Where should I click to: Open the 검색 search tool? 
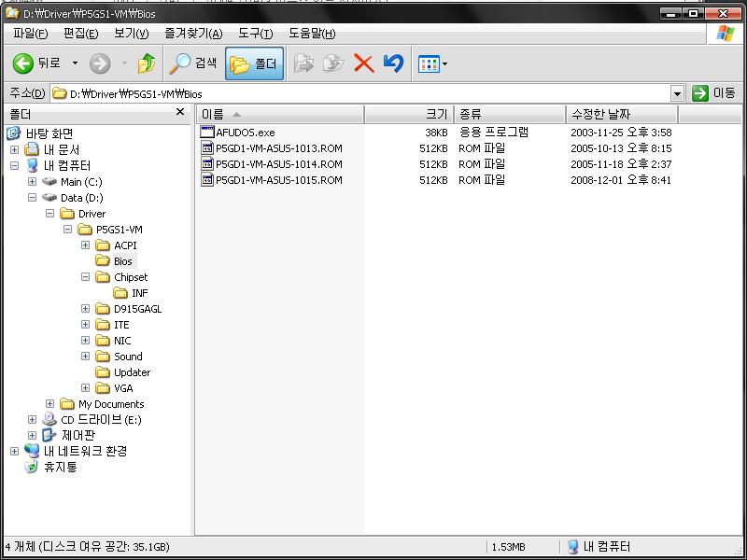193,63
